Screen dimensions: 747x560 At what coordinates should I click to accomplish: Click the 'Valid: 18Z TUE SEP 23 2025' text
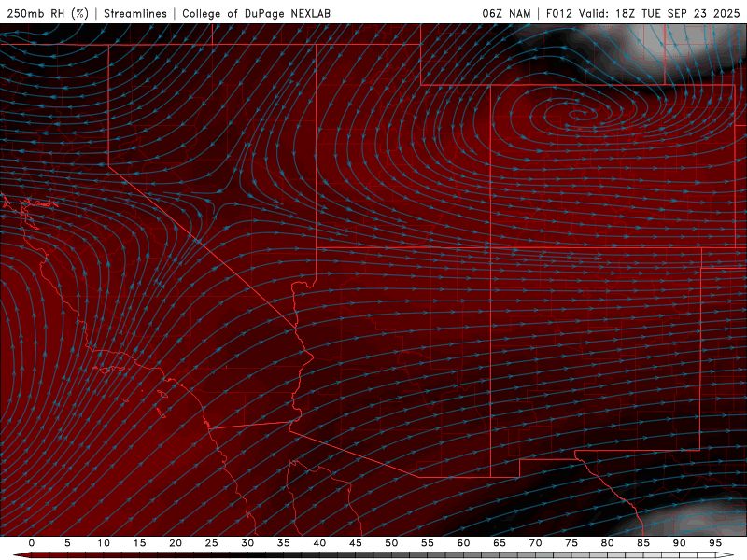pyautogui.click(x=659, y=13)
